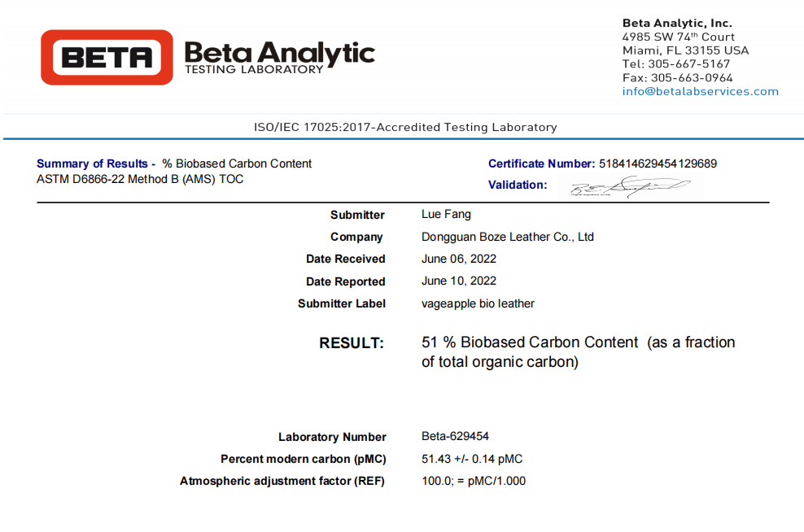Click the ISO/IEC 17025:2017 accreditation line
This screenshot has height=532, width=804.
(405, 127)
